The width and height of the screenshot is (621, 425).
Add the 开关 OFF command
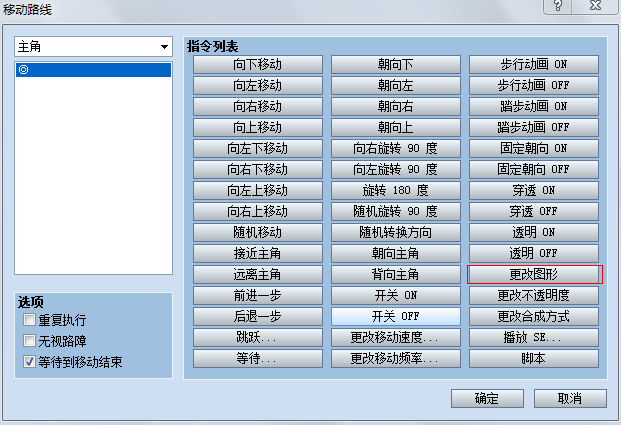click(x=396, y=316)
